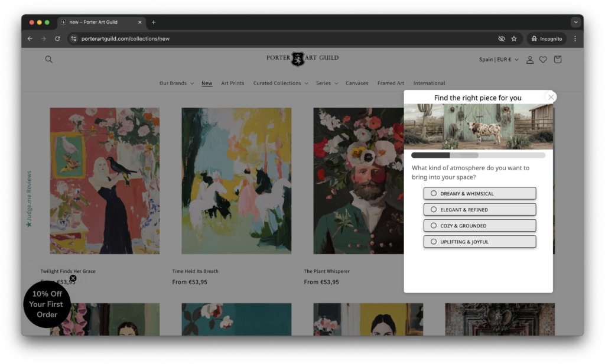Image resolution: width=605 pixels, height=364 pixels.
Task: Select the New navigation tab
Action: [x=206, y=83]
